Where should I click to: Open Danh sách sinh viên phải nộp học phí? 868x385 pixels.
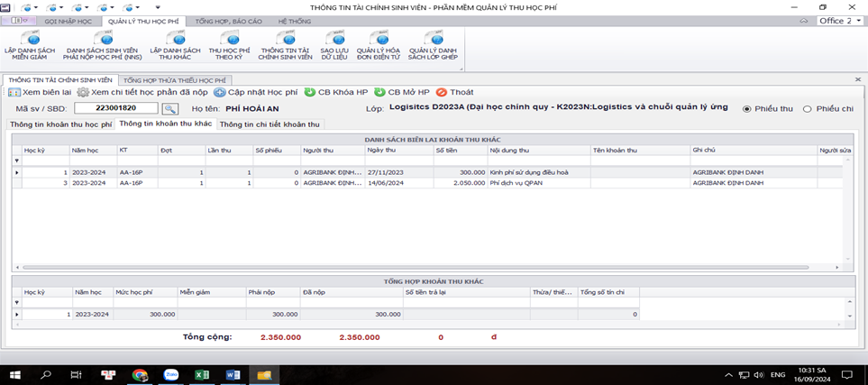coord(102,46)
